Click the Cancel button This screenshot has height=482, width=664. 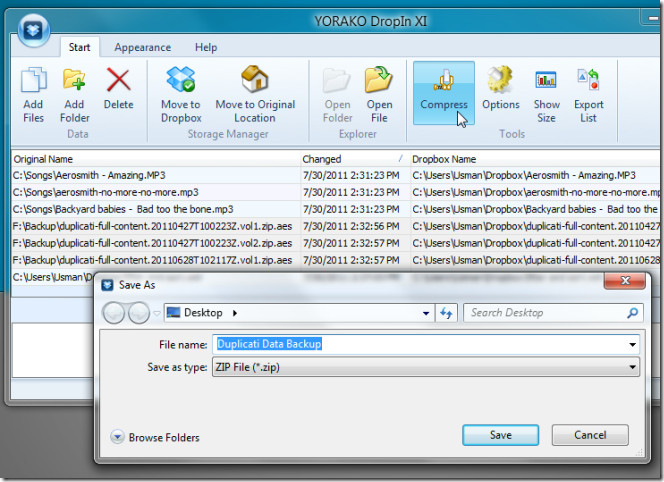coord(590,435)
